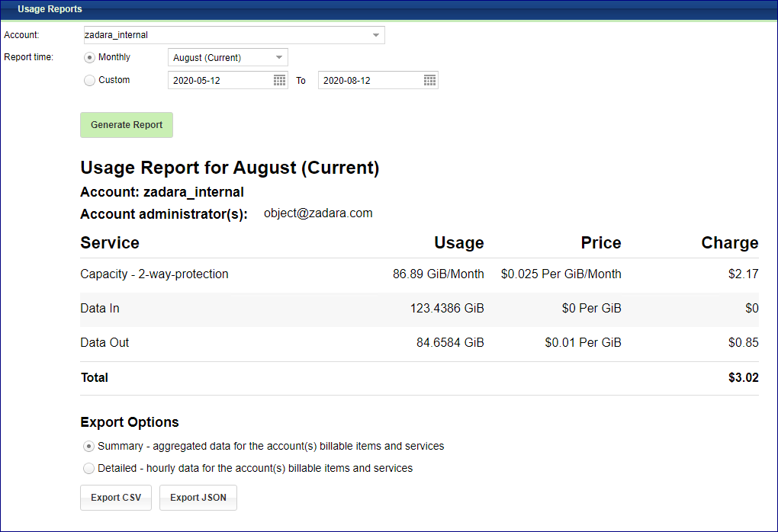Click the 84.6584 GiB usage value
The height and width of the screenshot is (532, 778).
tap(450, 343)
